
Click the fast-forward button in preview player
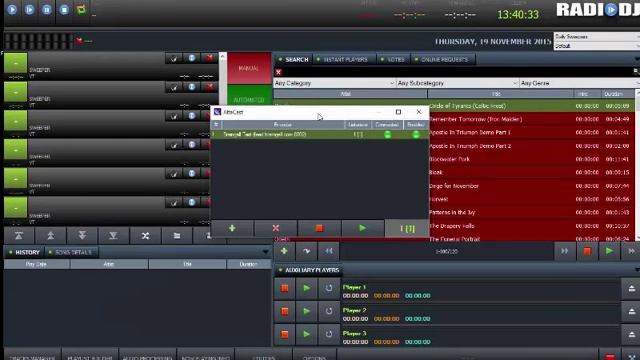[564, 251]
